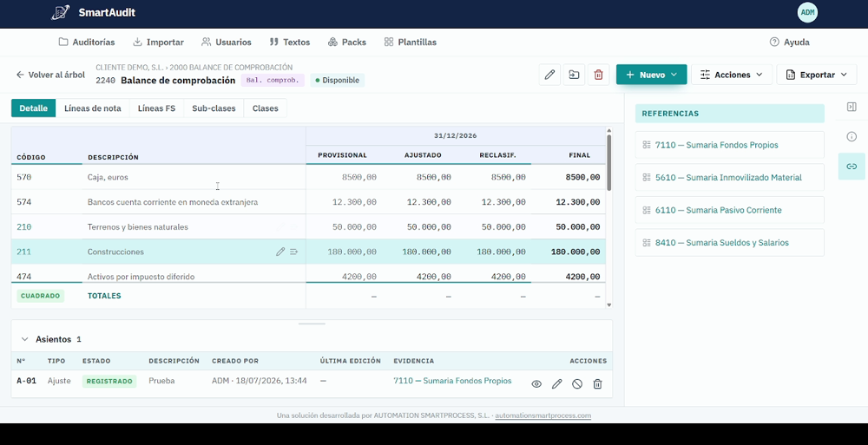Click the PROVISIONAL column header
The width and height of the screenshot is (868, 445).
click(x=342, y=155)
